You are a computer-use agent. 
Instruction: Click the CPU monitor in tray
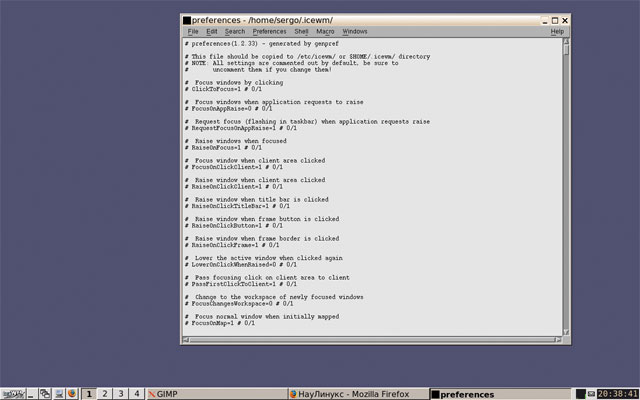tap(580, 394)
